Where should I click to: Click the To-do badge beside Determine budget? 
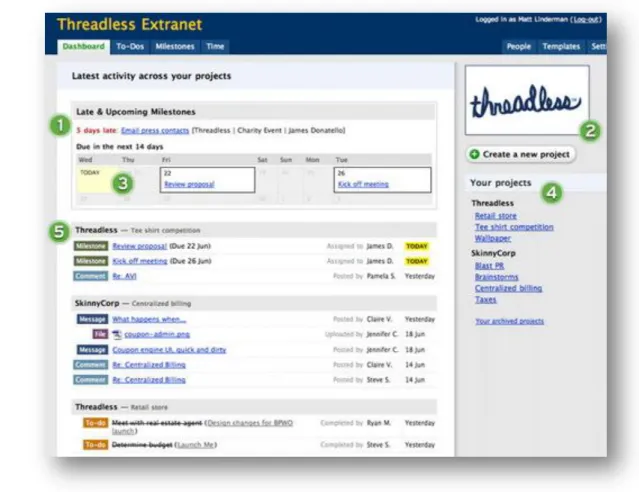[x=96, y=445]
